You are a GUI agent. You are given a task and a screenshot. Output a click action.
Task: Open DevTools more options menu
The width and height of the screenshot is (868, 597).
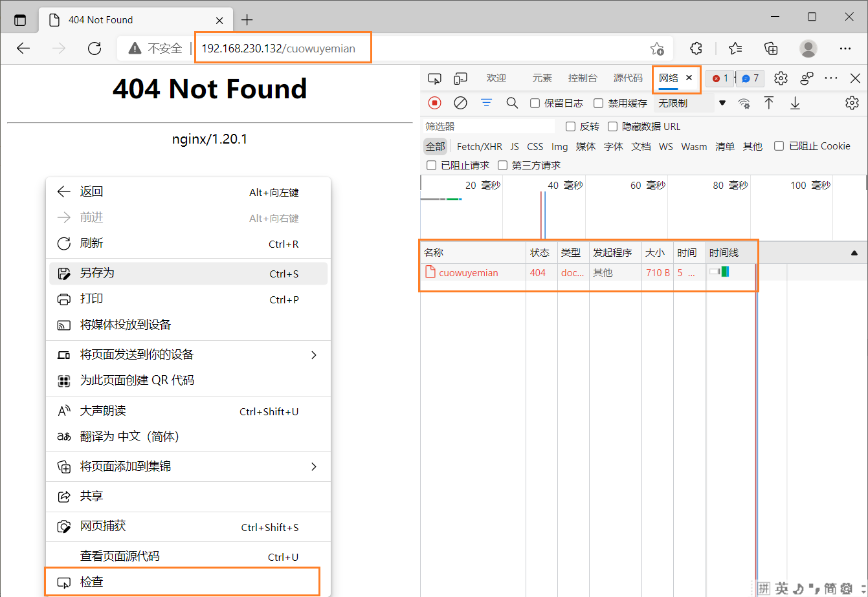[831, 78]
